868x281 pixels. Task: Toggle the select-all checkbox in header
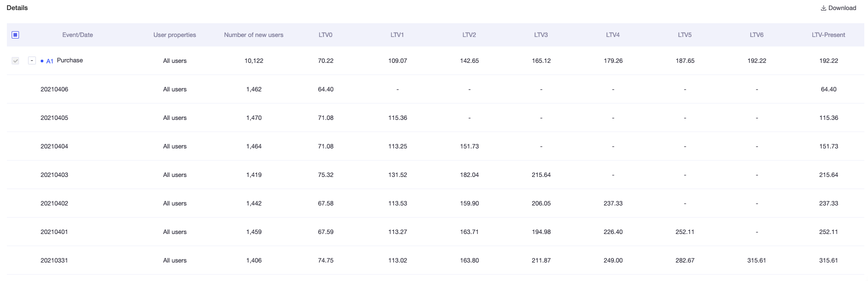pos(15,35)
